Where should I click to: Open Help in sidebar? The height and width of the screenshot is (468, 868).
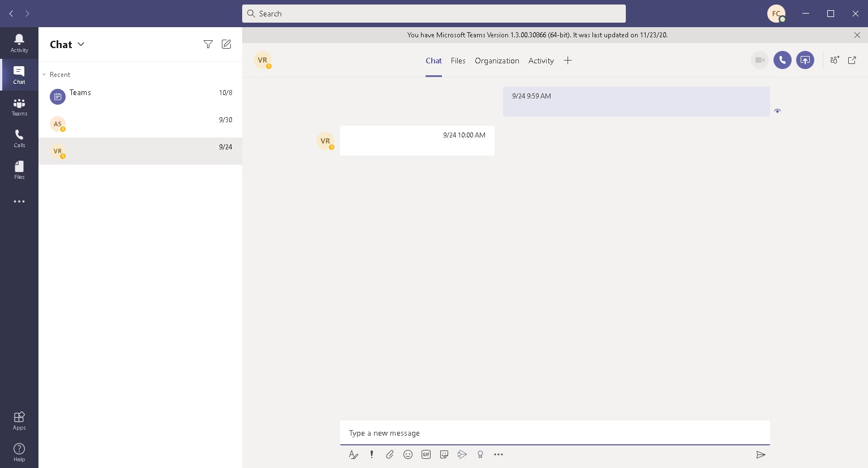[x=19, y=452]
